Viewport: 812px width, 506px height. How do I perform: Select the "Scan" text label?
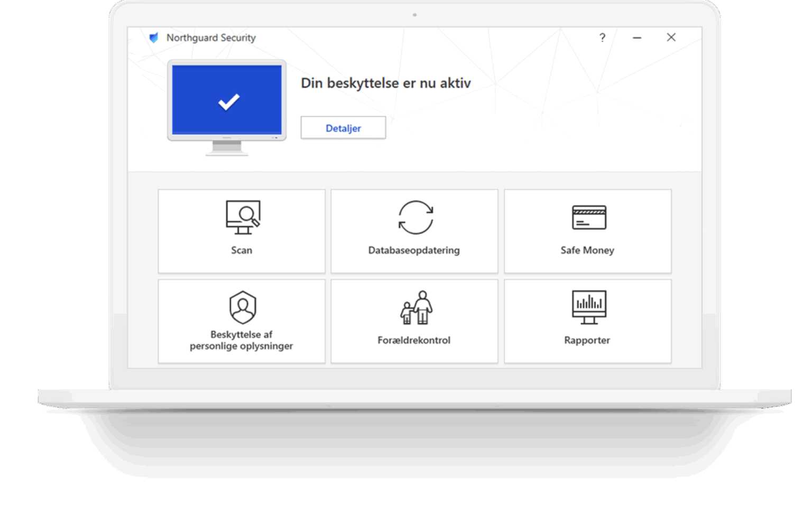pos(242,250)
